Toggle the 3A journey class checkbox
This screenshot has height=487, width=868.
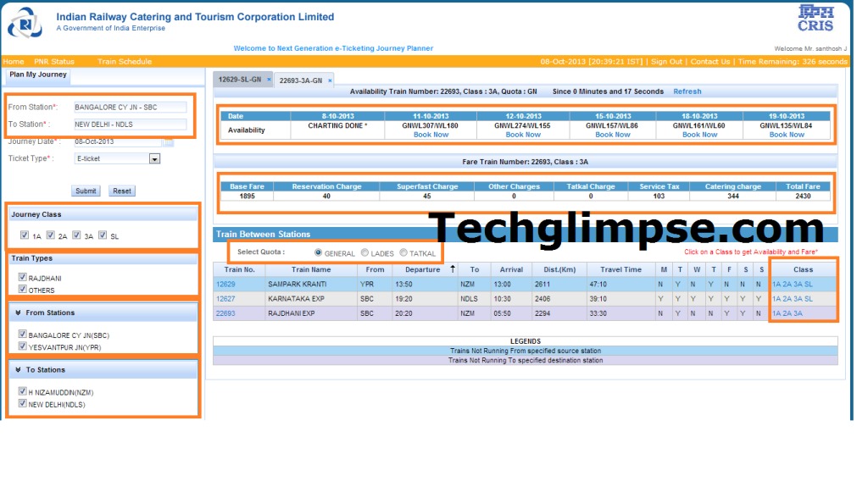click(76, 235)
